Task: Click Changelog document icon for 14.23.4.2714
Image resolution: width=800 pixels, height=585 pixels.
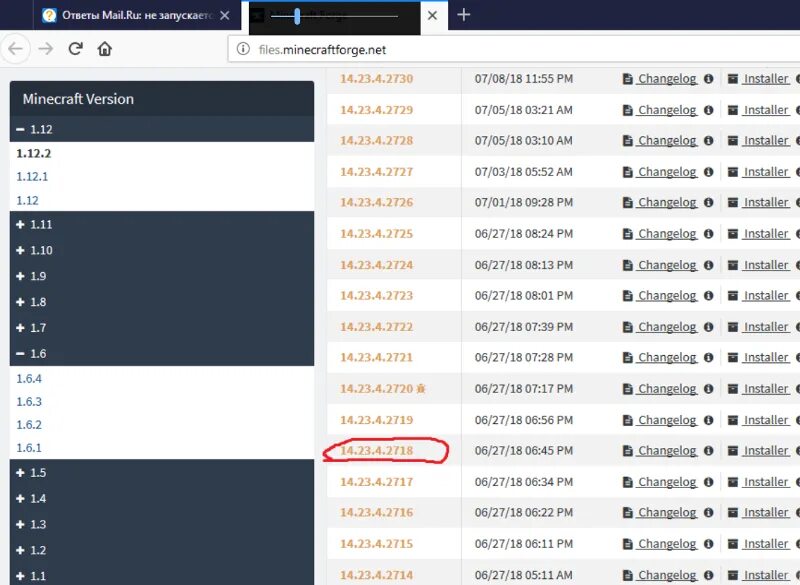Action: click(x=628, y=575)
